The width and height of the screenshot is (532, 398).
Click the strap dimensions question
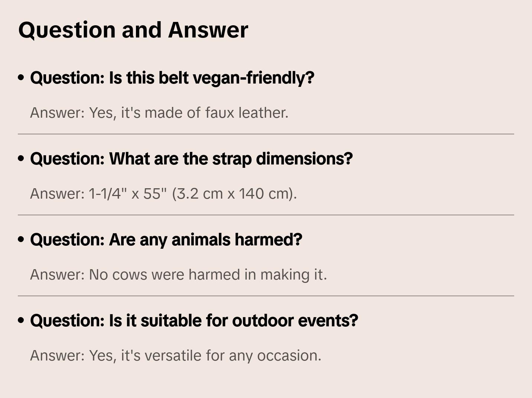191,159
